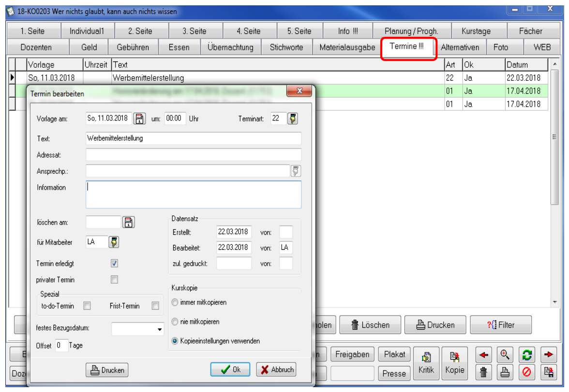Screen dimensions: 569x392
Task: Select nie mitkopieren radio option
Action: pyautogui.click(x=175, y=321)
